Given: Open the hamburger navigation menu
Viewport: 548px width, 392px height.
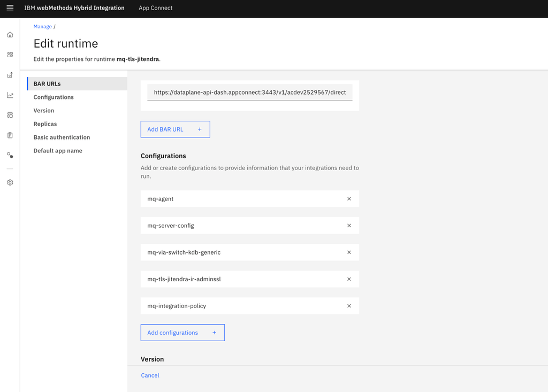Looking at the screenshot, I should [10, 8].
